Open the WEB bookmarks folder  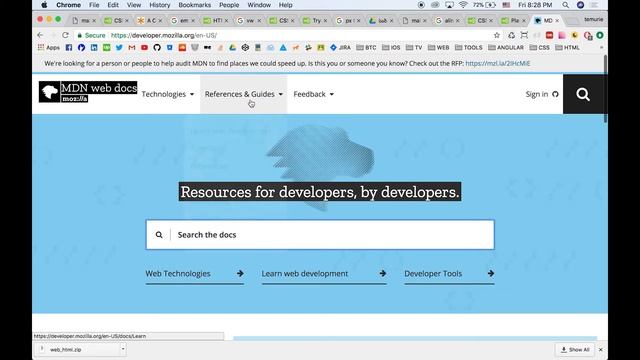click(438, 48)
